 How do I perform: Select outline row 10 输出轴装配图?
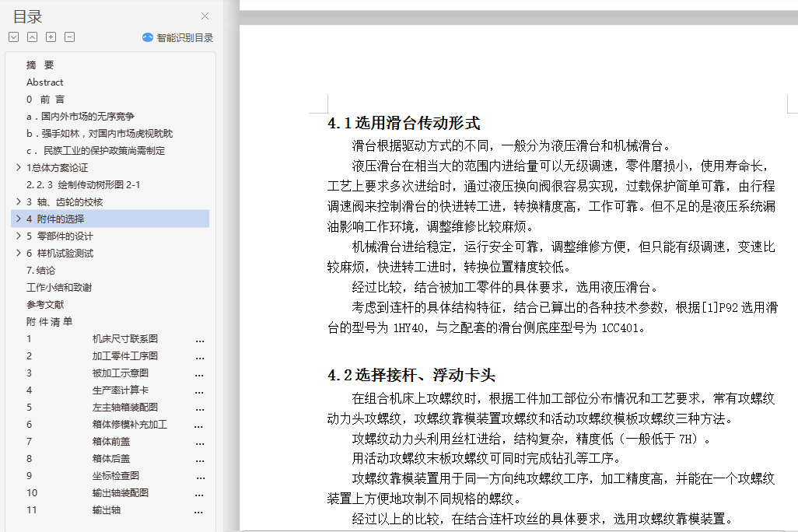115,493
